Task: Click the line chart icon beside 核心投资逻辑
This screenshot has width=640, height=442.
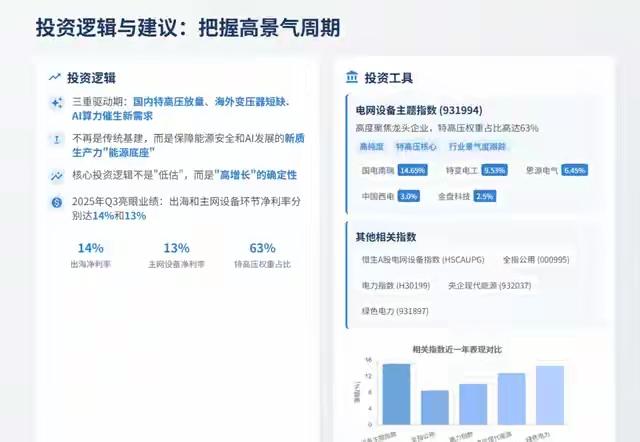Action: tap(57, 176)
